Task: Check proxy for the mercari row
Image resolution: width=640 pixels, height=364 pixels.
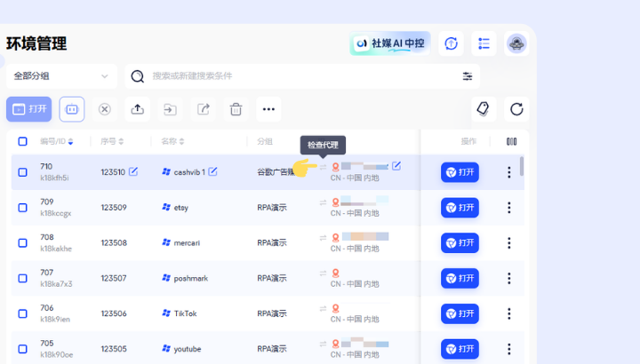Action: click(323, 238)
